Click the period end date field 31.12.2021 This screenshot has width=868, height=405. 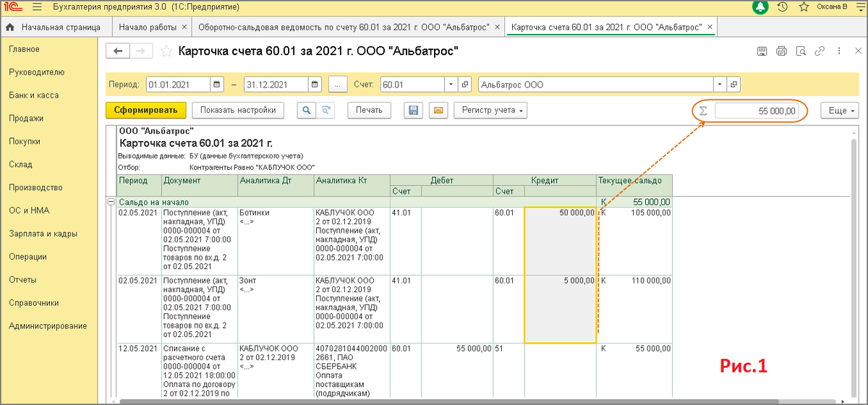click(x=277, y=85)
